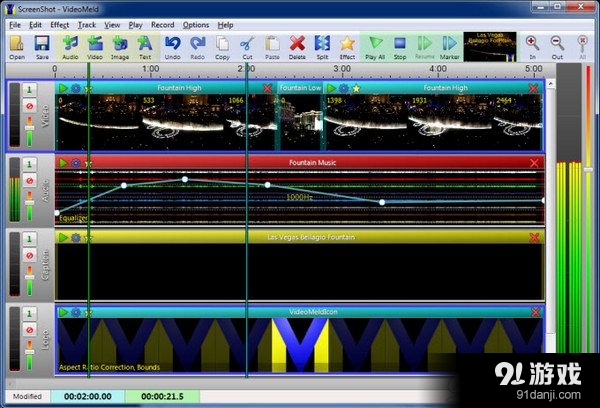The image size is (600, 408).
Task: Toggle the '1' button on the Caption track
Action: (x=29, y=239)
